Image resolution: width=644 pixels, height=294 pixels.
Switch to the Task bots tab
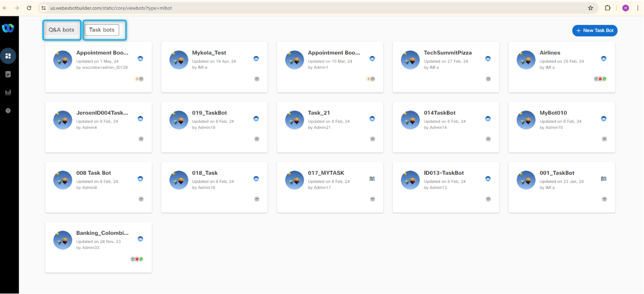pos(102,30)
